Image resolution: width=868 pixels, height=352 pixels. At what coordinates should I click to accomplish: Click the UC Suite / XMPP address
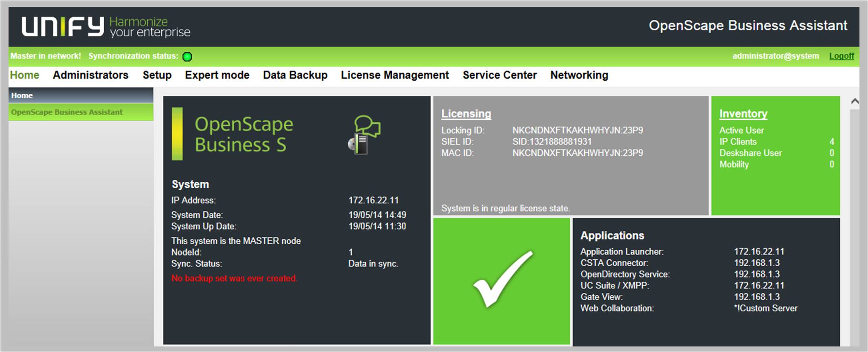click(x=759, y=285)
